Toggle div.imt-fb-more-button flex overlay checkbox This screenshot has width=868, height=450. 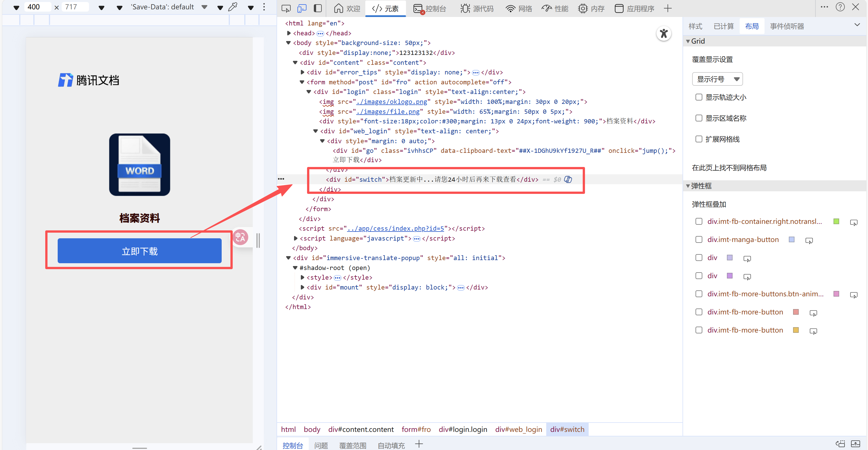[699, 312]
